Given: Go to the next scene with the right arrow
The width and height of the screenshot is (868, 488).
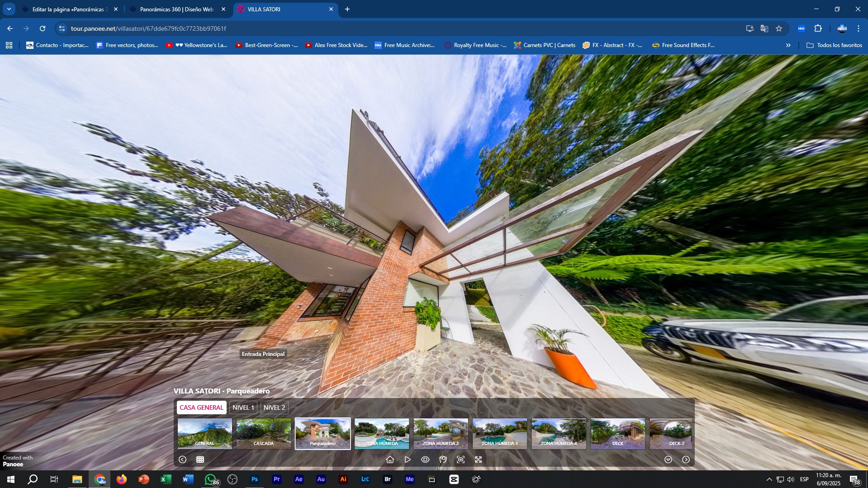Looking at the screenshot, I should coord(686,460).
